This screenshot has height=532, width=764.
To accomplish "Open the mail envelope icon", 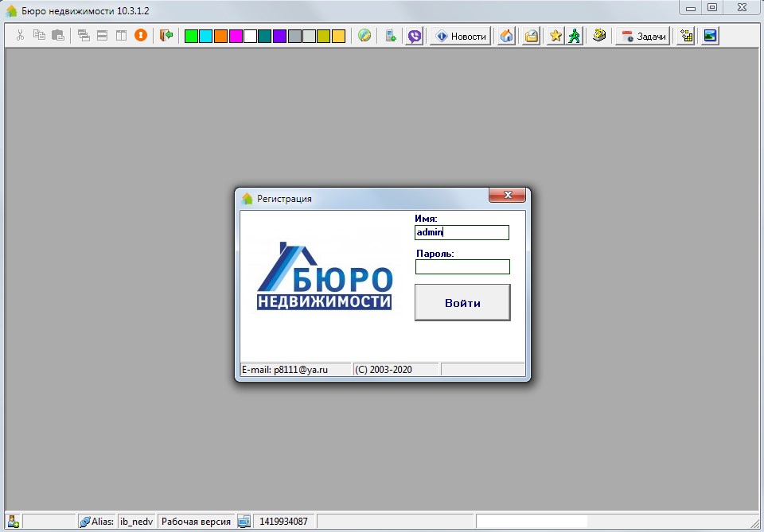I will tap(532, 36).
